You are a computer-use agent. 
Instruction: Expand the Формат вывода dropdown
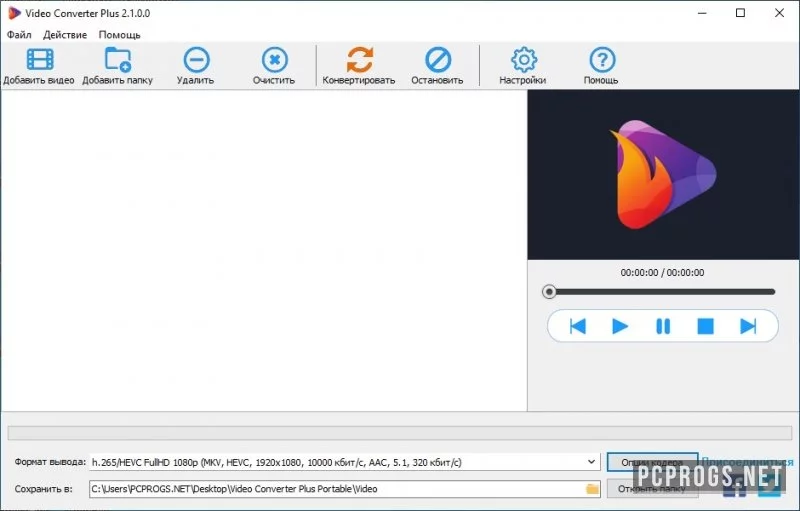[x=591, y=462]
